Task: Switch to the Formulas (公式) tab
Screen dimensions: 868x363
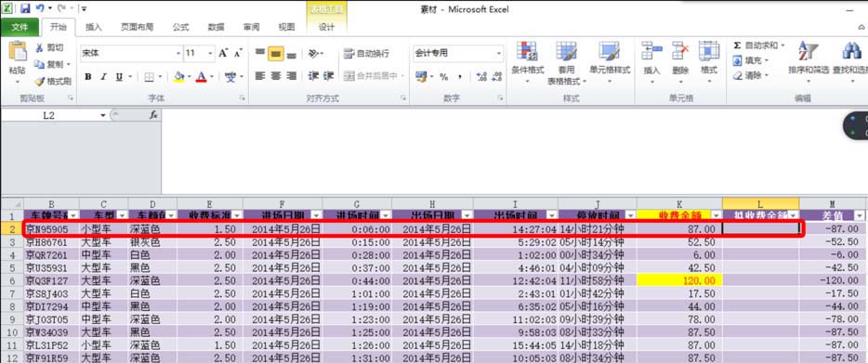Action: pyautogui.click(x=180, y=27)
